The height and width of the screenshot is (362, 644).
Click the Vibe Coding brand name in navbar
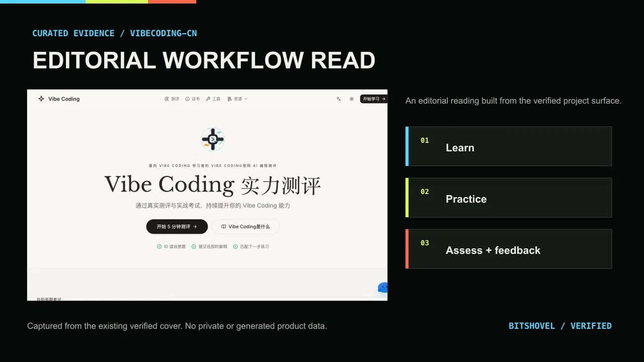(x=64, y=99)
